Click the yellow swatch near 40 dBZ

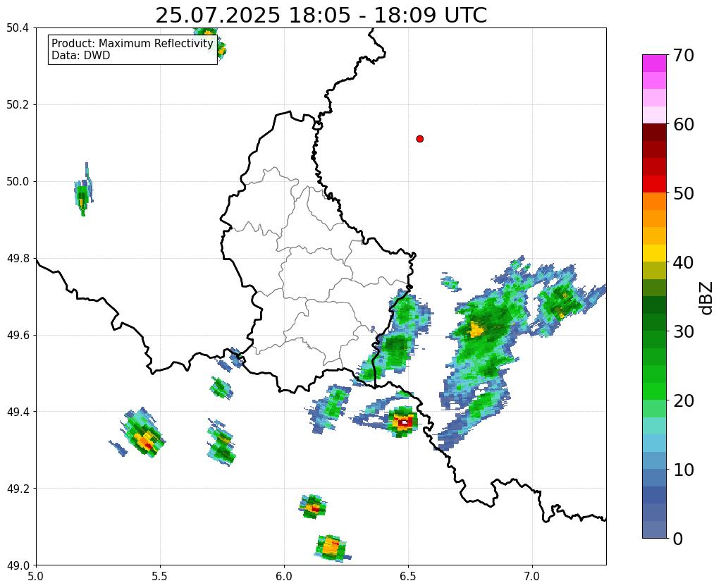pos(654,253)
